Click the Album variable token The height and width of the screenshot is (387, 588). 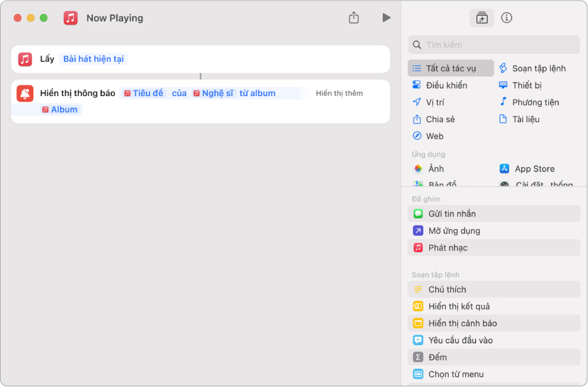coord(60,109)
